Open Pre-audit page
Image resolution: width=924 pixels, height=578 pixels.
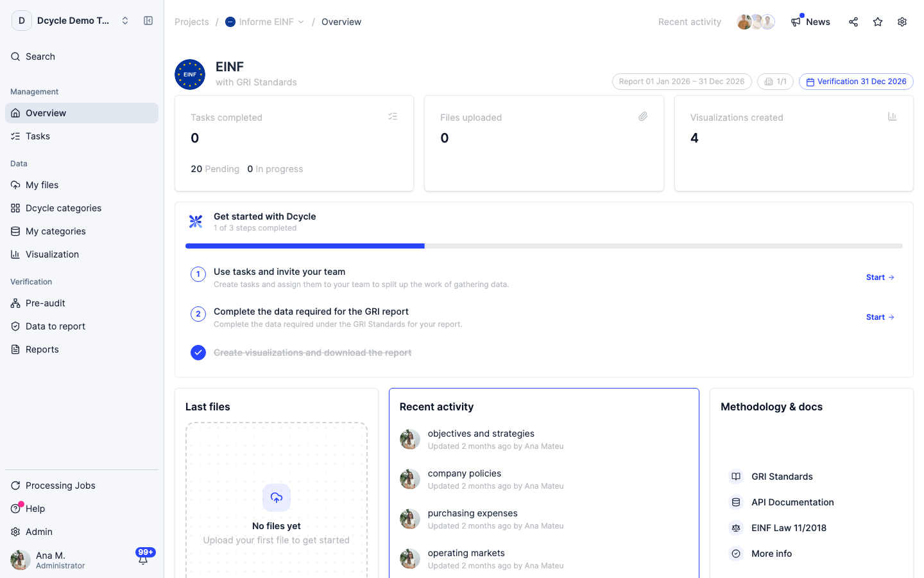(x=81, y=303)
